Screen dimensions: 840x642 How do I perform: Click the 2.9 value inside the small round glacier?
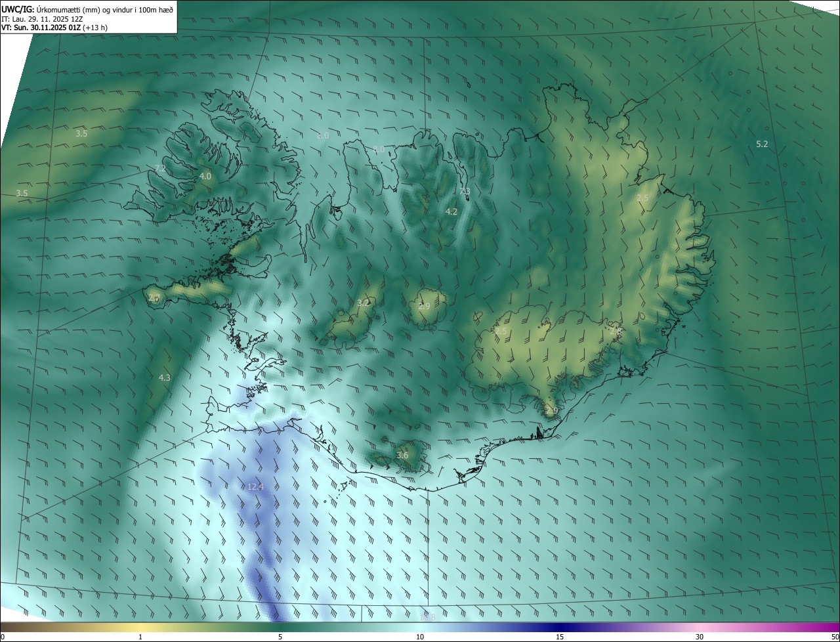[x=424, y=307]
